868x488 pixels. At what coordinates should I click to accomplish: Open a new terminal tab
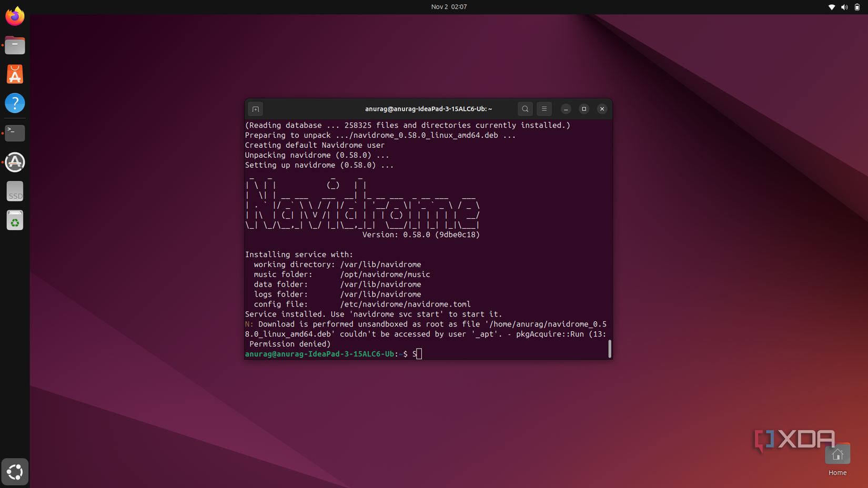(255, 109)
